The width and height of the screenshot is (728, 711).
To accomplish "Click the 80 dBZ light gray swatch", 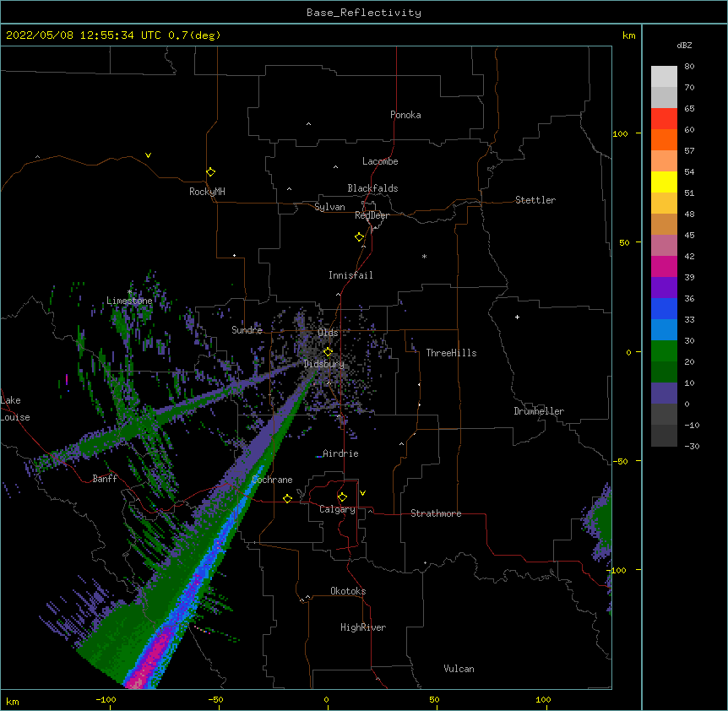I will (664, 77).
